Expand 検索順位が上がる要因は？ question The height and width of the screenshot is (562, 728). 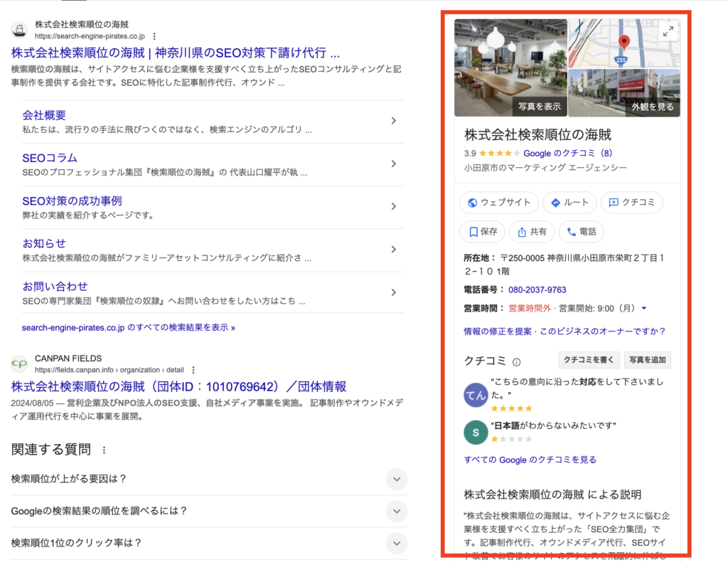[x=397, y=479]
